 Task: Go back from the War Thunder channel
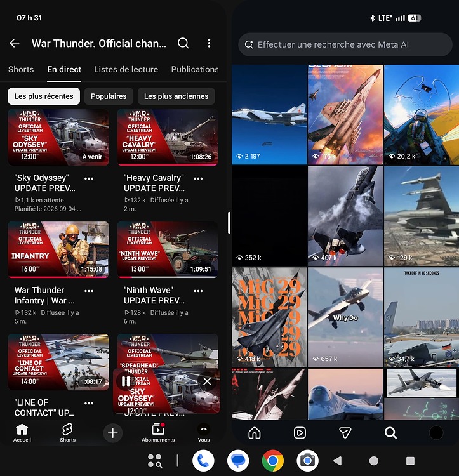tap(14, 43)
